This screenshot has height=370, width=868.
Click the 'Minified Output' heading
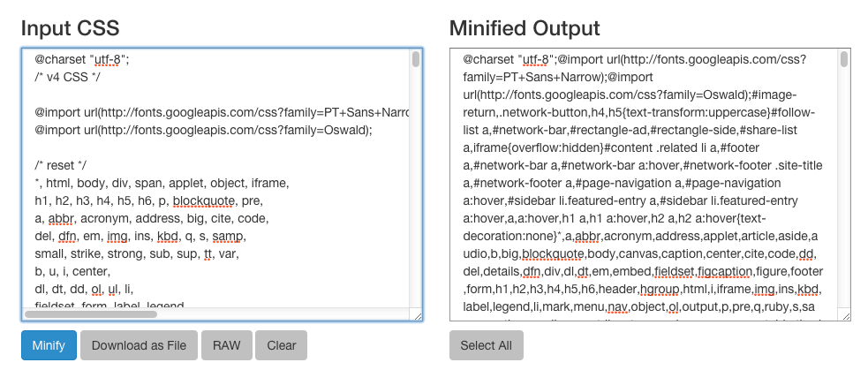pyautogui.click(x=525, y=27)
